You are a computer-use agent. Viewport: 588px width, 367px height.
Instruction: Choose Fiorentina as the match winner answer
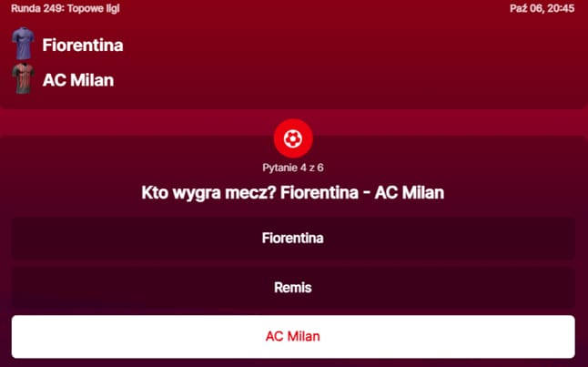pos(292,239)
